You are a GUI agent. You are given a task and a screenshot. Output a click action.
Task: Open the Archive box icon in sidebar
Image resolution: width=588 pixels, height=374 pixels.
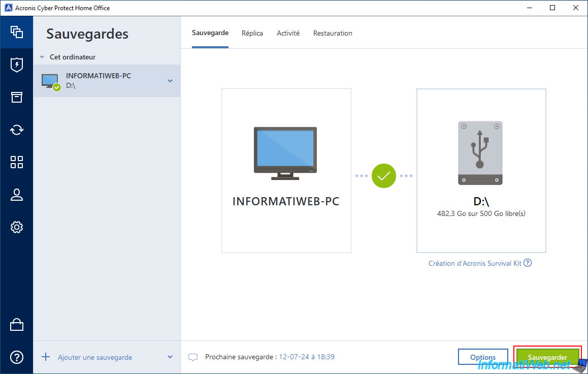(x=16, y=97)
